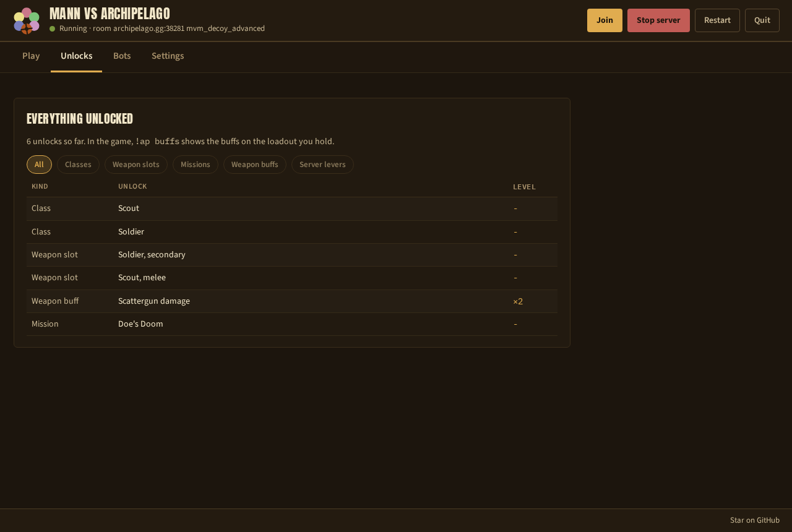Open the Star on GitHub link
This screenshot has width=792, height=532.
point(755,520)
